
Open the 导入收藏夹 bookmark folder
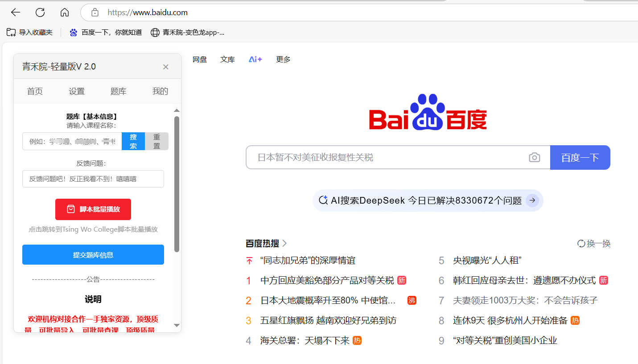click(x=29, y=32)
